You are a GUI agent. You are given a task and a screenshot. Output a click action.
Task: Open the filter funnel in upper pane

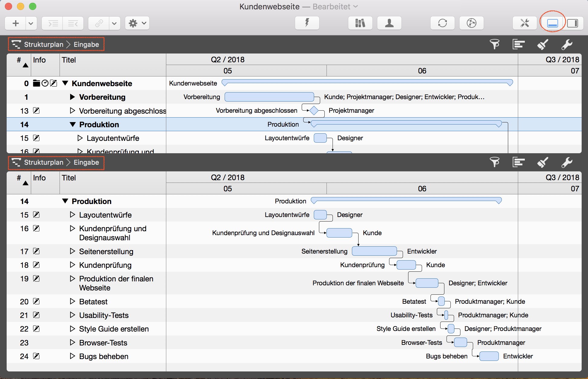click(x=495, y=44)
